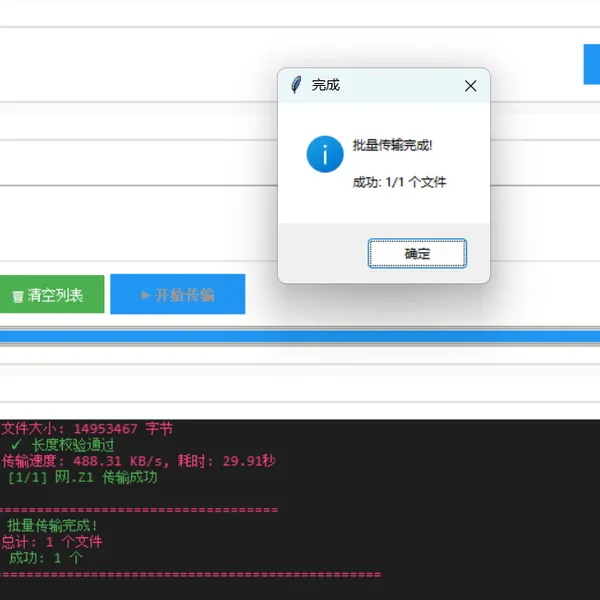Select log line [1/1] 网.zi 传输成功
The width and height of the screenshot is (600, 600).
pyautogui.click(x=82, y=477)
